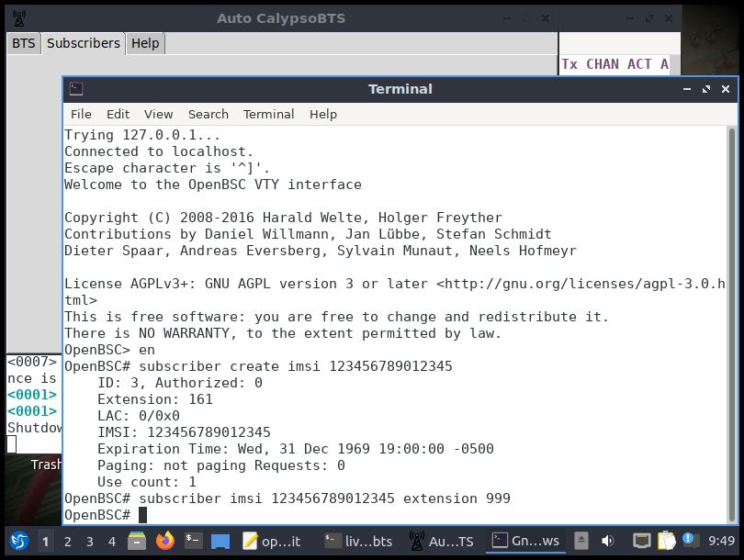Click the 'OpenBSC> en' command line
744x560 pixels.
click(109, 350)
